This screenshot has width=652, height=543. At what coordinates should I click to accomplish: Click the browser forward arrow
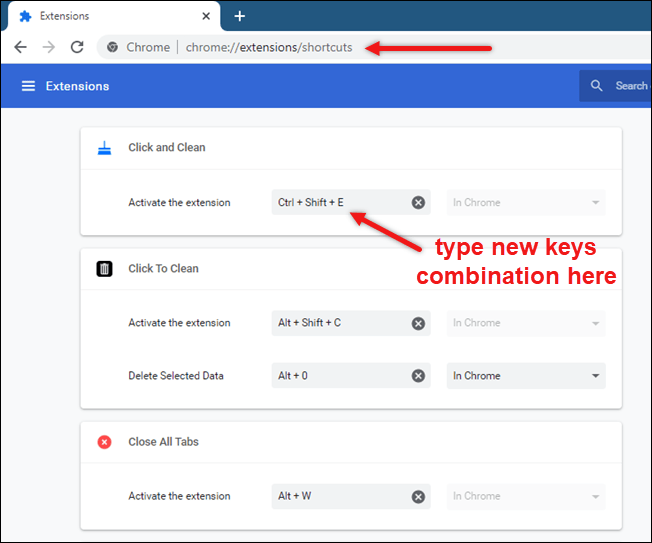coord(49,47)
